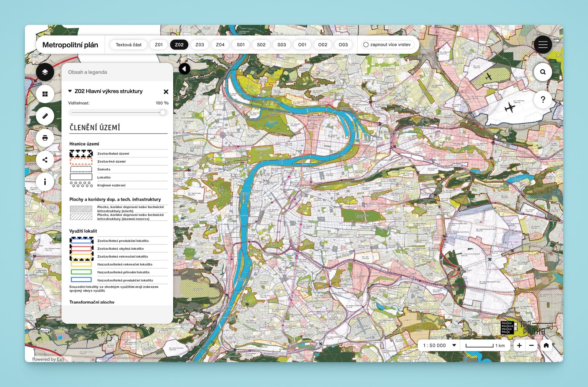Open the layers panel icon

(45, 72)
